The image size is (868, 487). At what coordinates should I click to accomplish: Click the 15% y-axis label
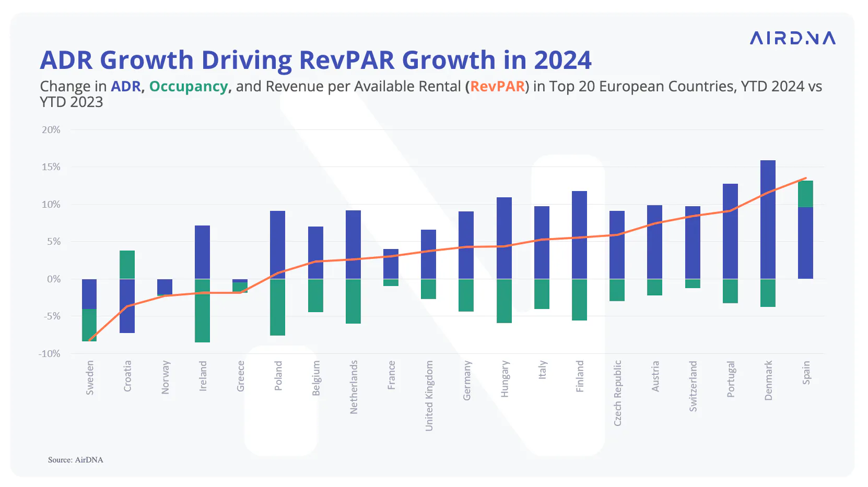(51, 167)
